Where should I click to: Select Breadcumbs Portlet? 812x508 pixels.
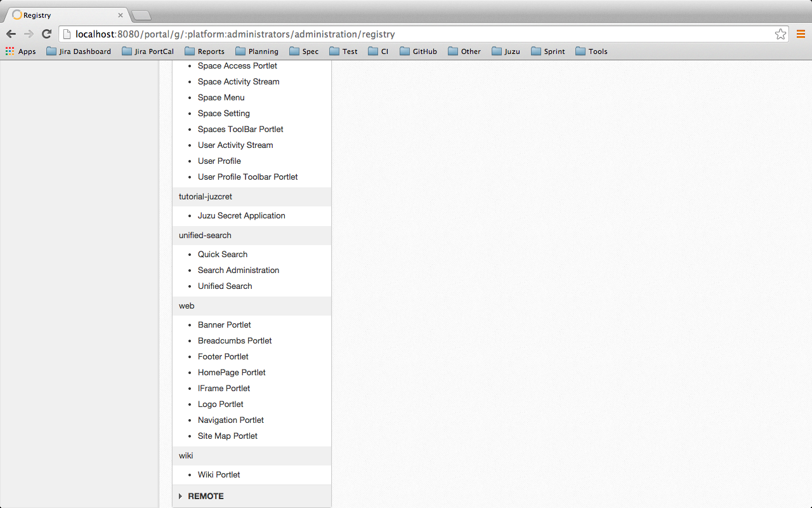pos(235,341)
